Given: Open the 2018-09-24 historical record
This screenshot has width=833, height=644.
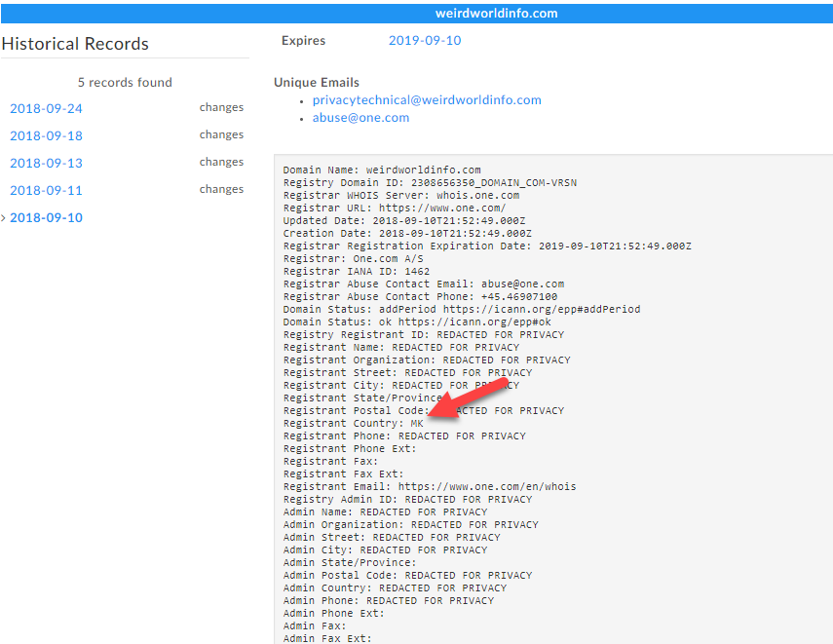Looking at the screenshot, I should pos(46,108).
